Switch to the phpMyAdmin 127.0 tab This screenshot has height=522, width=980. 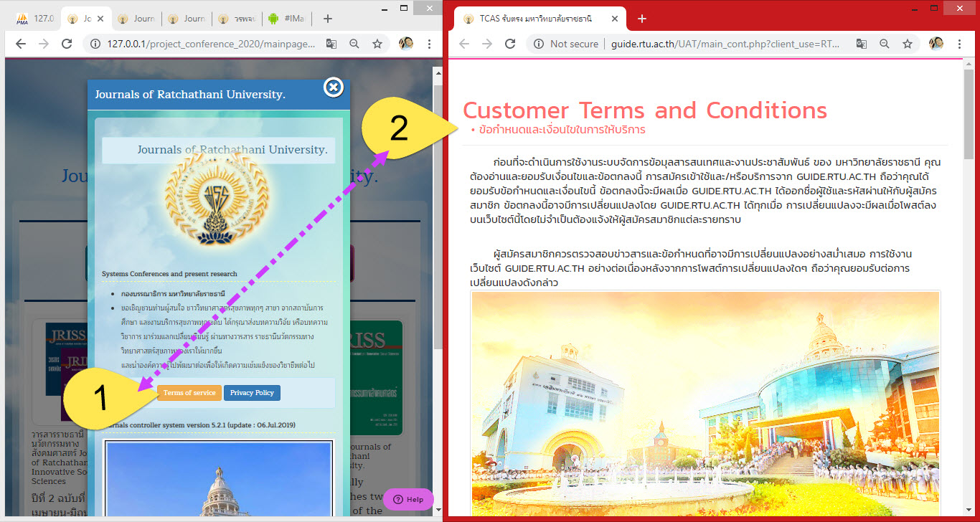pyautogui.click(x=35, y=19)
